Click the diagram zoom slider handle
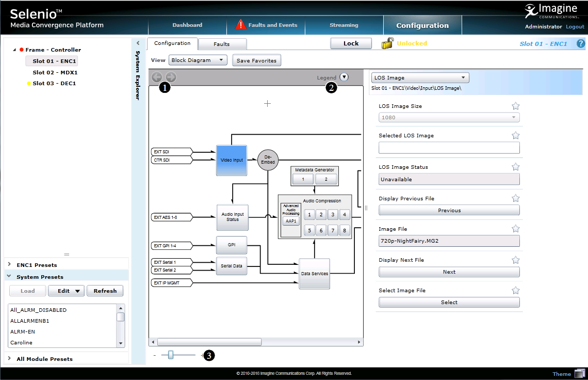This screenshot has width=588, height=380. click(171, 355)
